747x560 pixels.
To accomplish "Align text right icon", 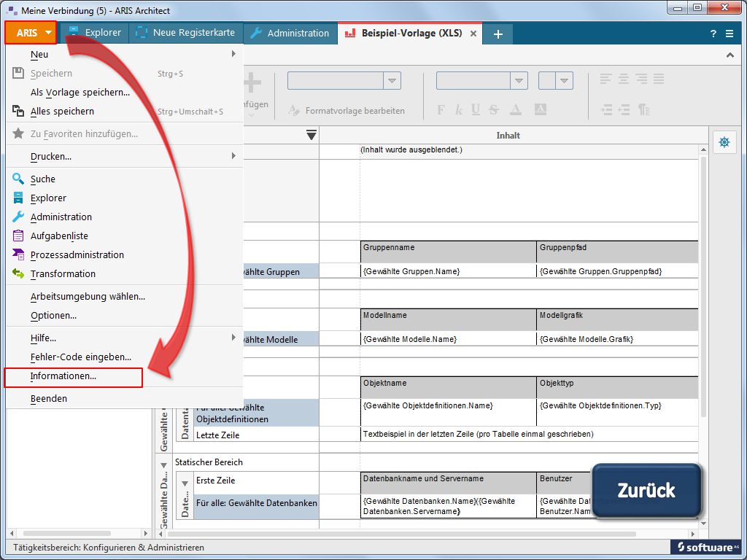I will coord(641,79).
